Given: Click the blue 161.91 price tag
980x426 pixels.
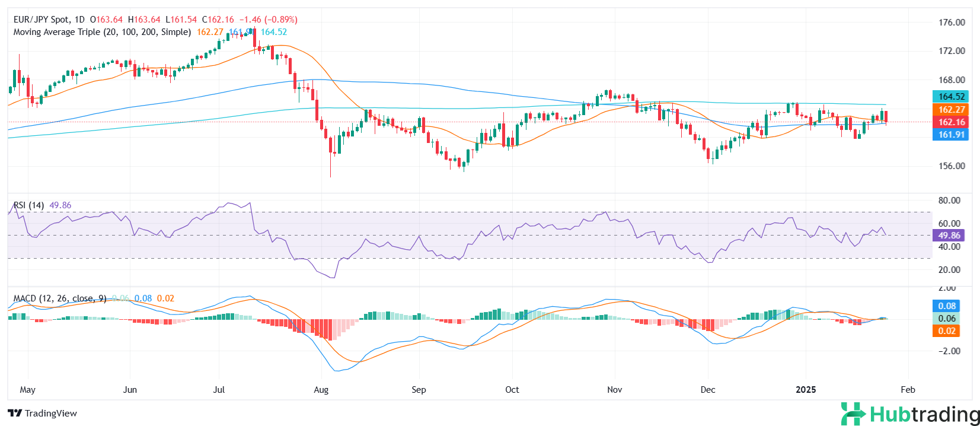Looking at the screenshot, I should click(951, 135).
